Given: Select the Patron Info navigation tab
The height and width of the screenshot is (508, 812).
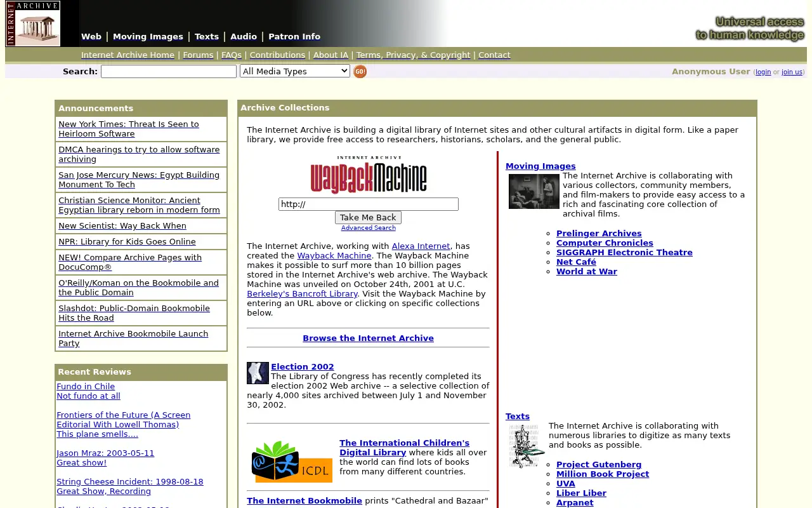Looking at the screenshot, I should pyautogui.click(x=294, y=37).
